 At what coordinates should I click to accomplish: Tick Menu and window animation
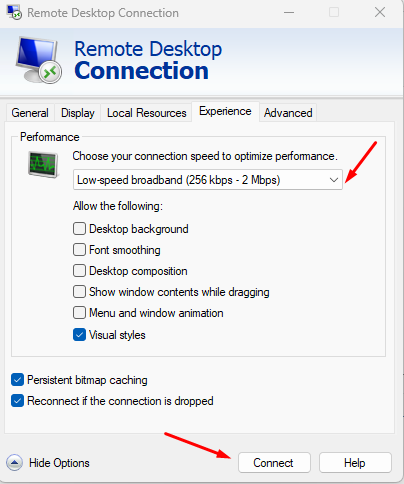(79, 313)
